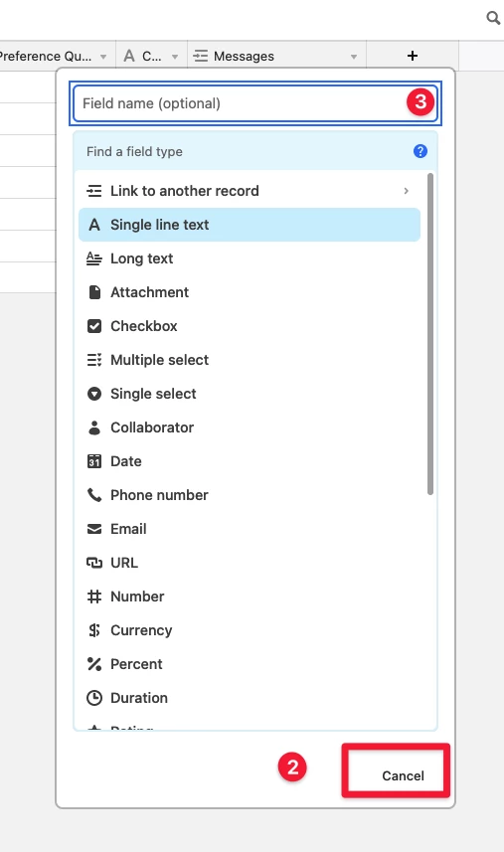Click the Cancel button
The image size is (504, 852).
tap(396, 770)
